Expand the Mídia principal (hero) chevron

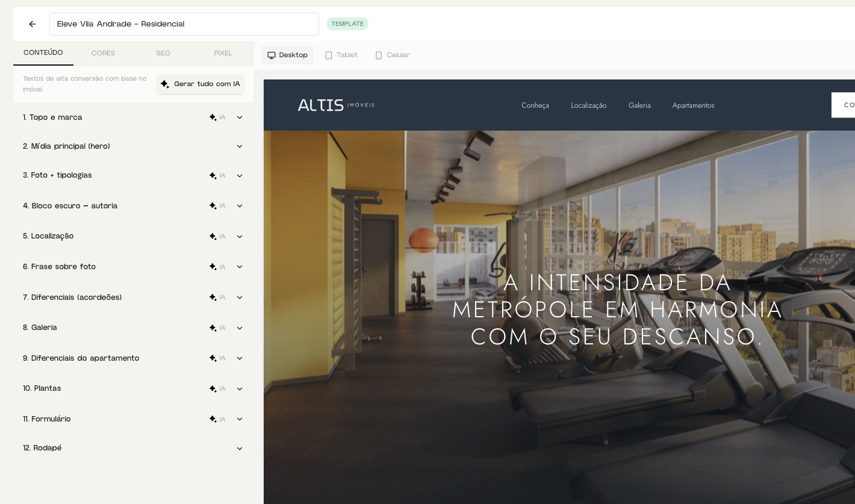click(x=240, y=146)
